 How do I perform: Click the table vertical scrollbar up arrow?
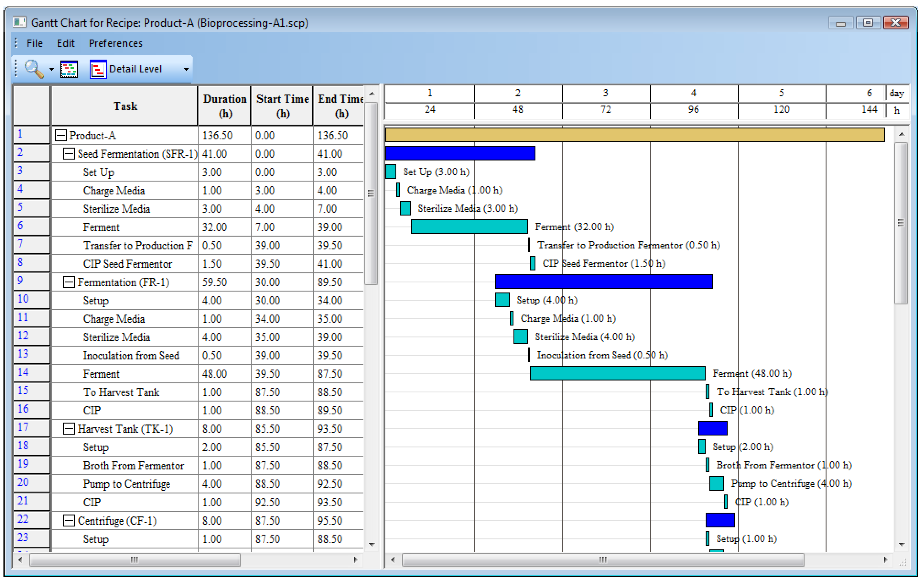click(371, 94)
